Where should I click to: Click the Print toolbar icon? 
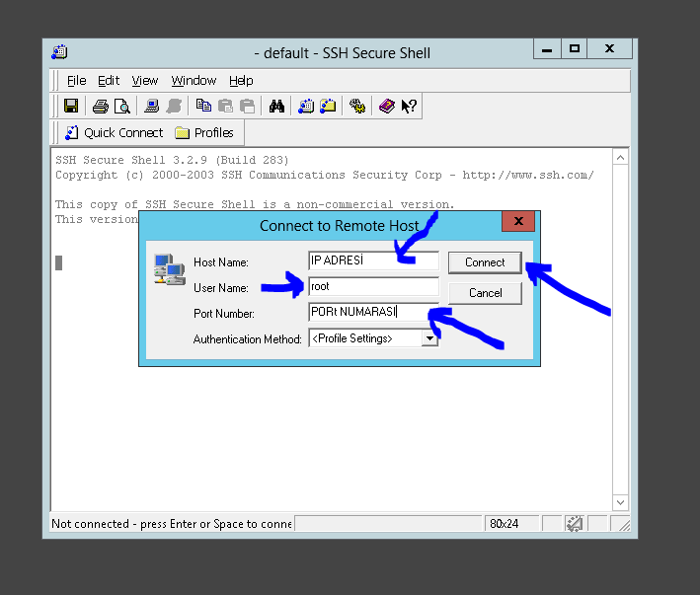coord(101,107)
